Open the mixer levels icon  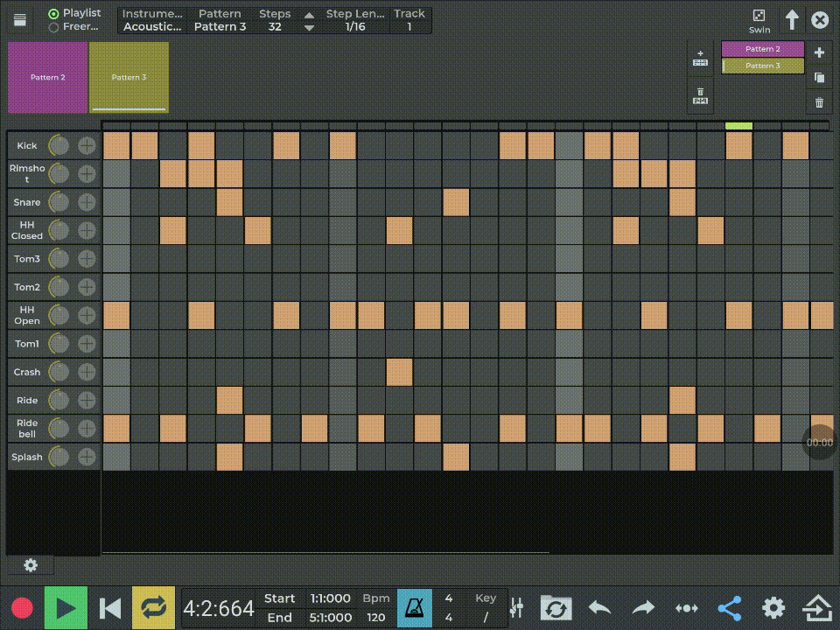tap(516, 607)
